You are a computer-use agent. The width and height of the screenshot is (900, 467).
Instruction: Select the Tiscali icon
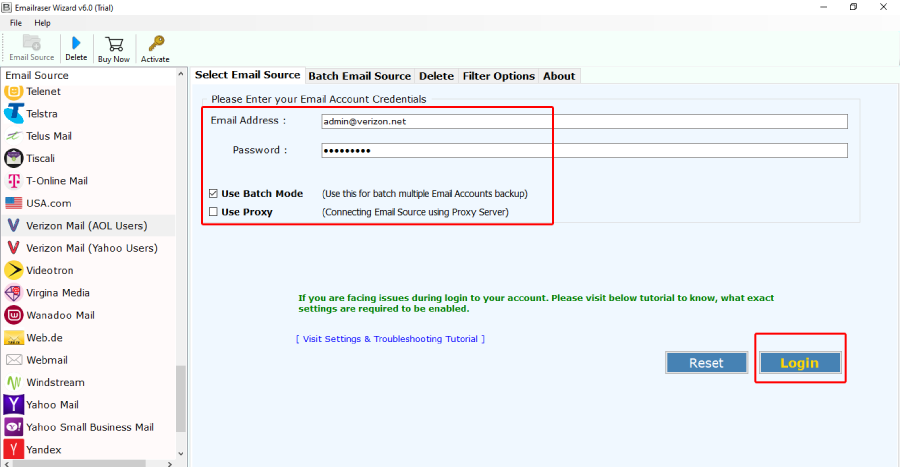click(x=14, y=158)
